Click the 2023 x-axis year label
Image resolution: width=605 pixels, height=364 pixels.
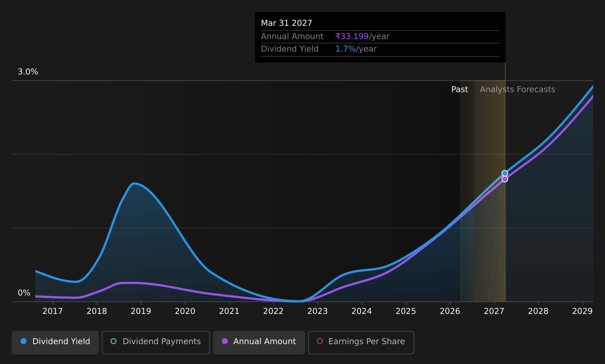[x=318, y=311]
